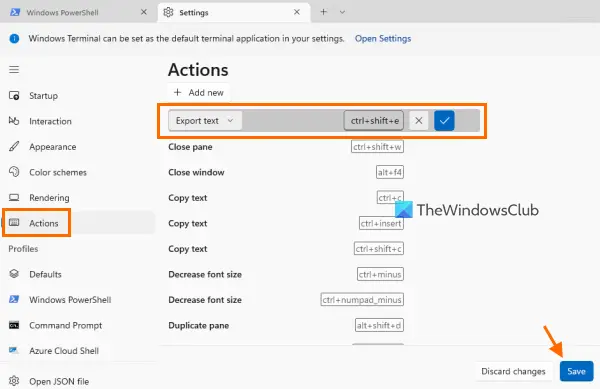
Task: Cancel the Export text key binding edit
Action: (x=419, y=121)
